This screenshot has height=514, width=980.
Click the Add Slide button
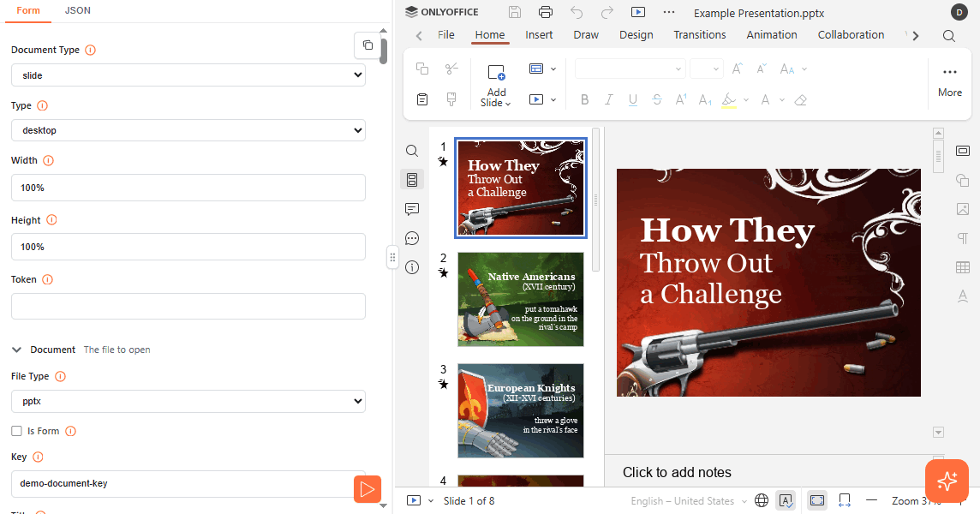[496, 86]
